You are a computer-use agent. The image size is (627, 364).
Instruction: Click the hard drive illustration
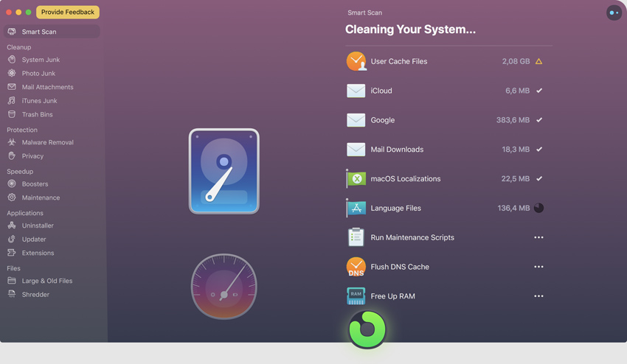224,172
